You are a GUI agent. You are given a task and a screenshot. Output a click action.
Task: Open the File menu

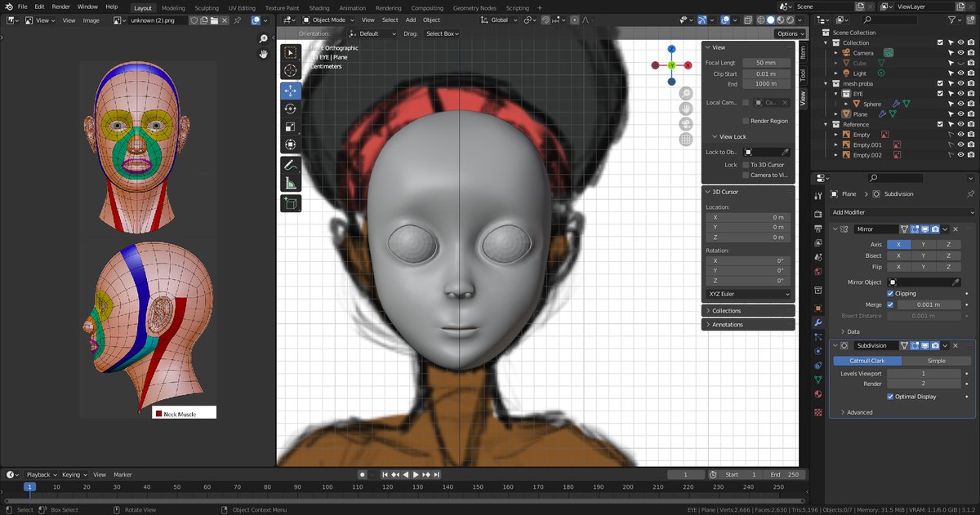pyautogui.click(x=22, y=7)
